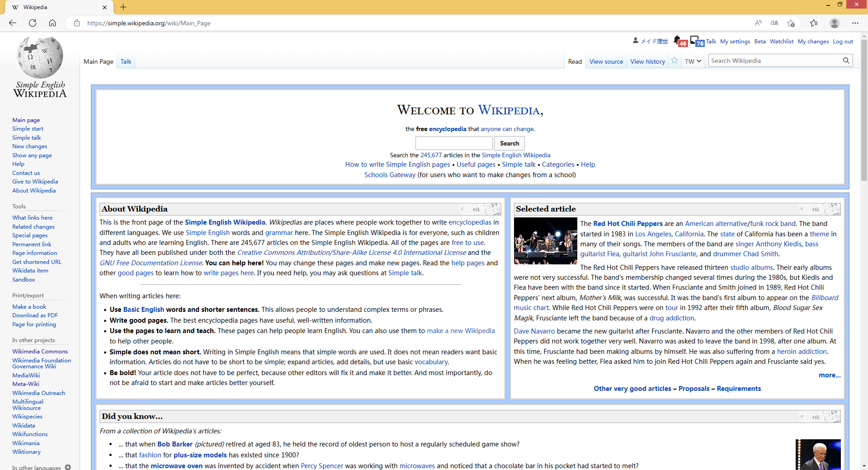Screen dimensions: 868x470
Task: Open the Bob Barker thumbnail image
Action: [x=818, y=455]
